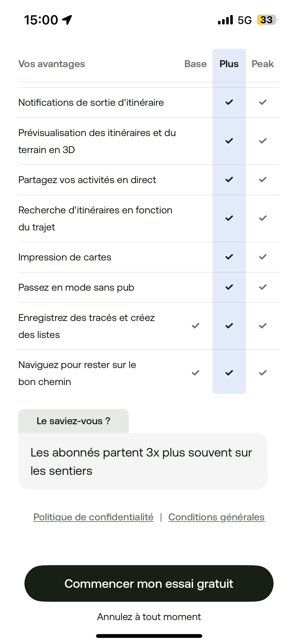Tap the Peak checkmark for Impression de cartes
This screenshot has height=644, width=298.
[x=263, y=257]
